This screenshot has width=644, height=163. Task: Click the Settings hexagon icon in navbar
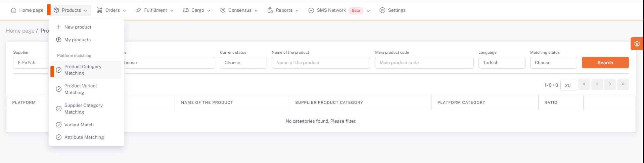(x=382, y=10)
